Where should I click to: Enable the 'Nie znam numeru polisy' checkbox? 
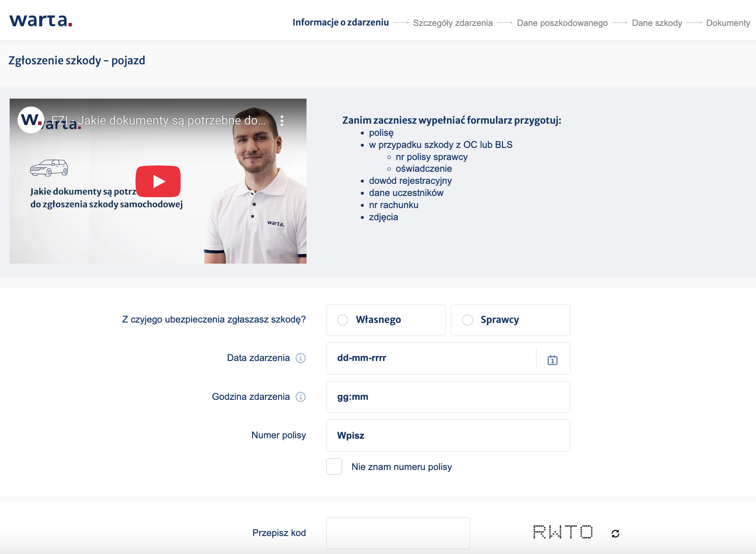[334, 467]
